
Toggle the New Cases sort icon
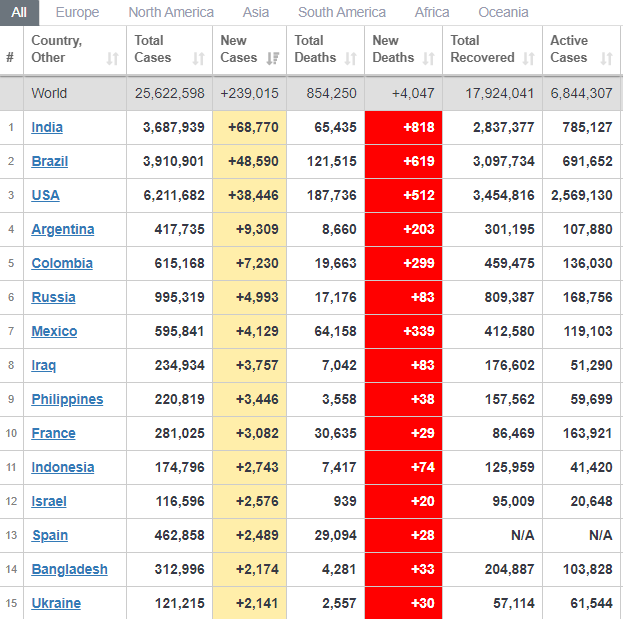tap(273, 59)
